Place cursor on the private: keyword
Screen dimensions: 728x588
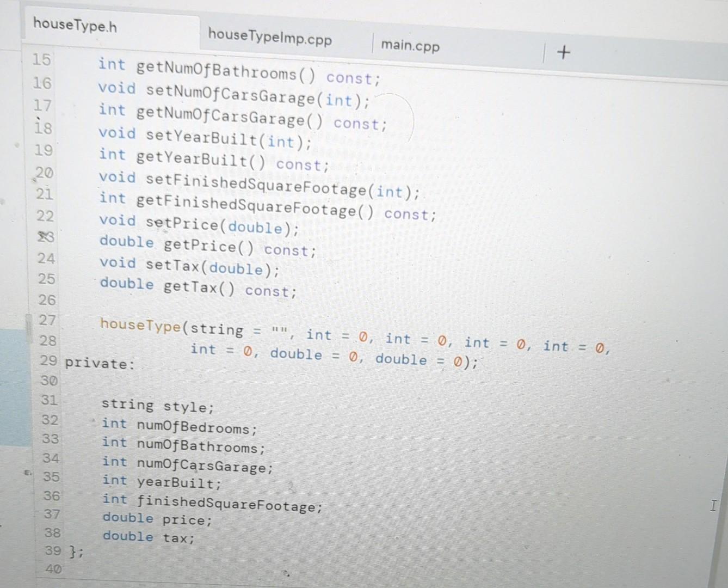point(100,363)
